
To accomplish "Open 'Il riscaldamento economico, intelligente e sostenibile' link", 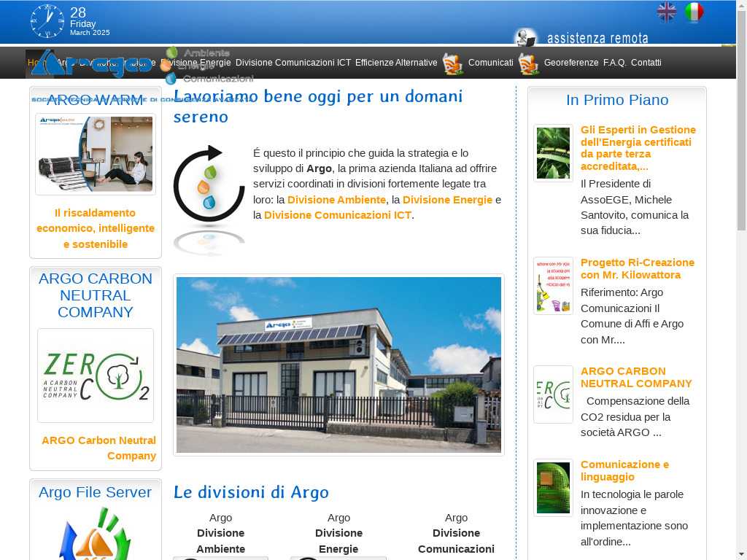I will click(x=96, y=228).
